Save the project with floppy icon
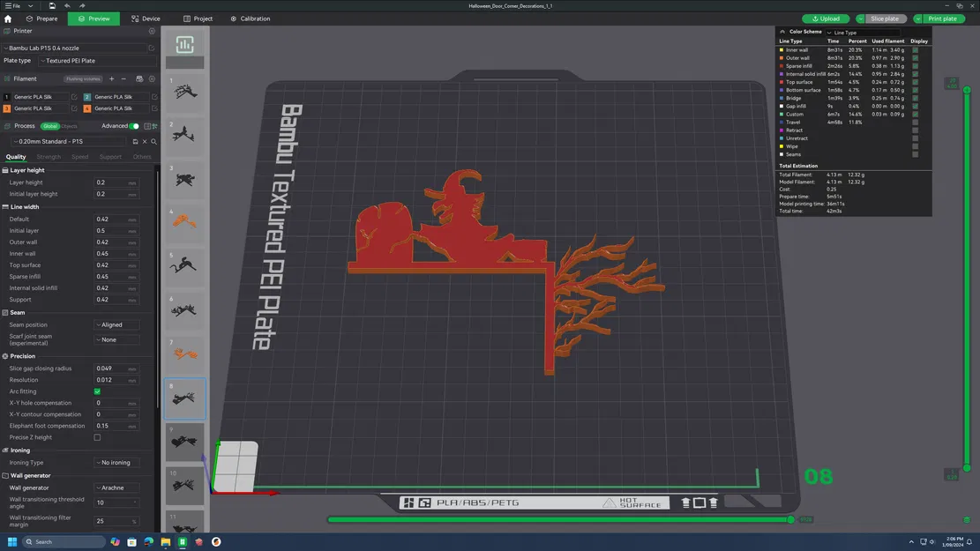The height and width of the screenshot is (551, 980). [52, 5]
